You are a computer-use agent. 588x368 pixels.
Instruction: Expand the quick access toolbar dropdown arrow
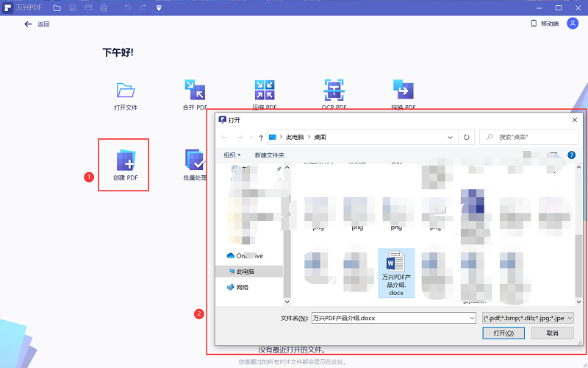[x=159, y=7]
